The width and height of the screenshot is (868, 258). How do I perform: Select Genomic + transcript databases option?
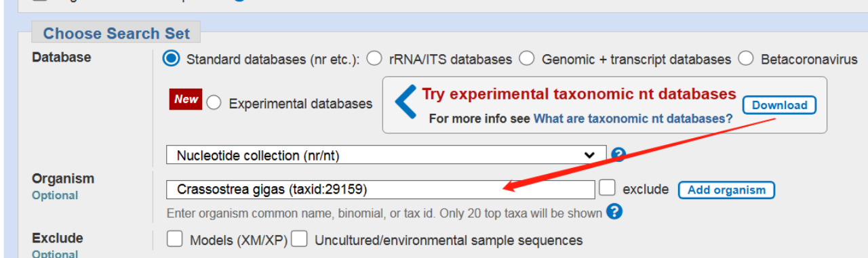click(x=527, y=59)
